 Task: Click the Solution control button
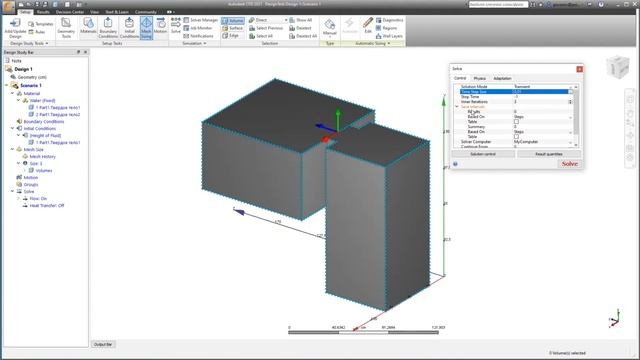tap(483, 154)
